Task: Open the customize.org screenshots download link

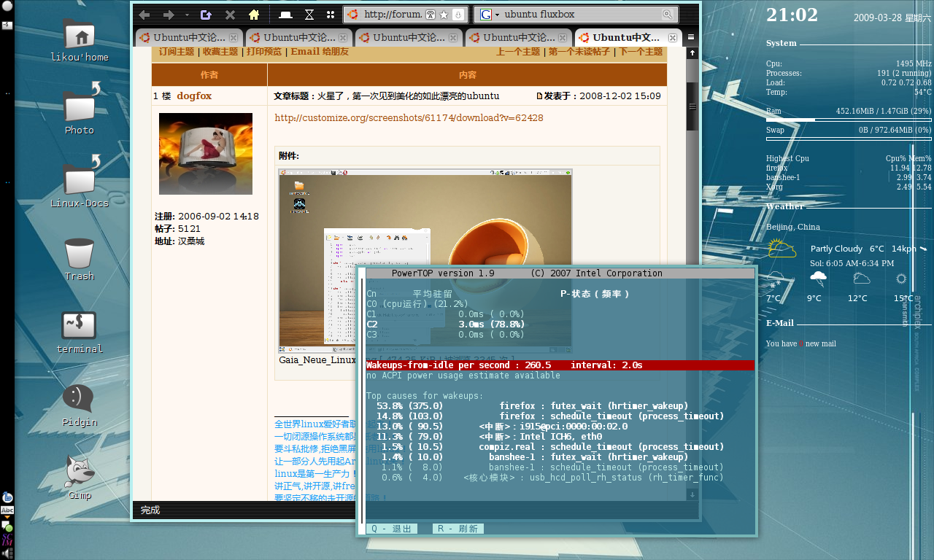Action: coord(409,117)
